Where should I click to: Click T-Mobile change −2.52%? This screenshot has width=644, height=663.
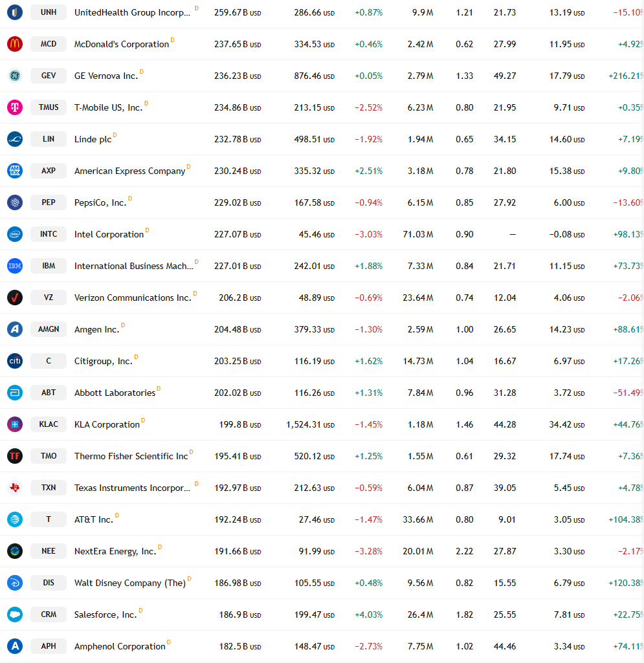pos(368,108)
